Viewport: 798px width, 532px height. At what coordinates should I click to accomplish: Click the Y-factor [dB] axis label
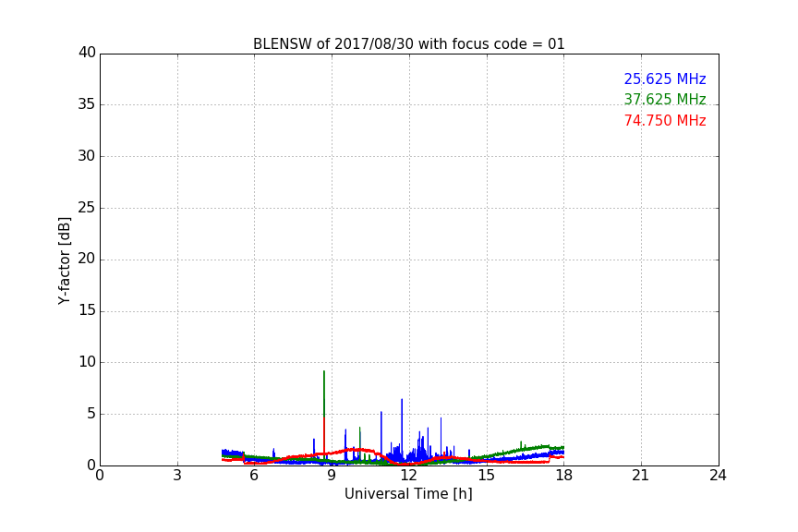point(64,261)
